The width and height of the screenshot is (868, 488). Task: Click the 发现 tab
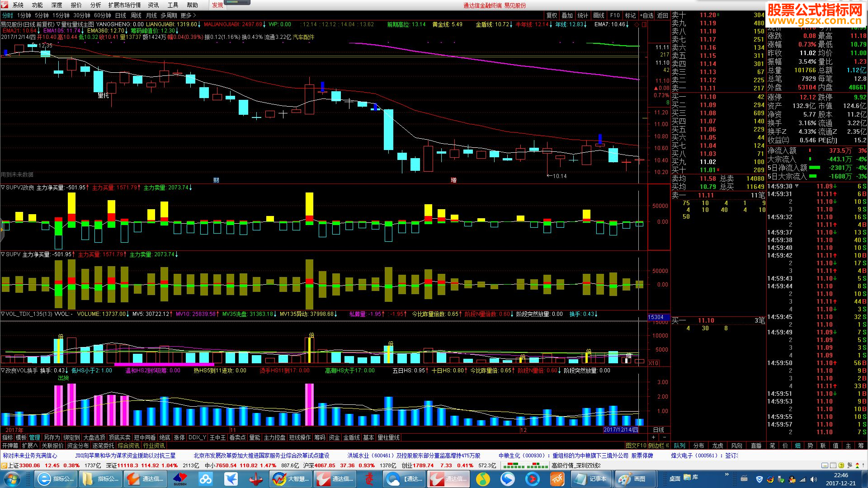(x=218, y=5)
